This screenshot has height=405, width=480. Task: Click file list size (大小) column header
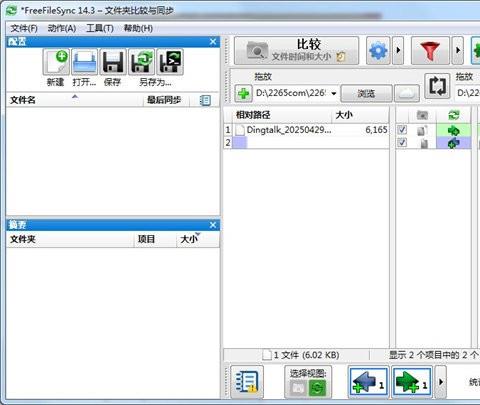tap(360, 115)
